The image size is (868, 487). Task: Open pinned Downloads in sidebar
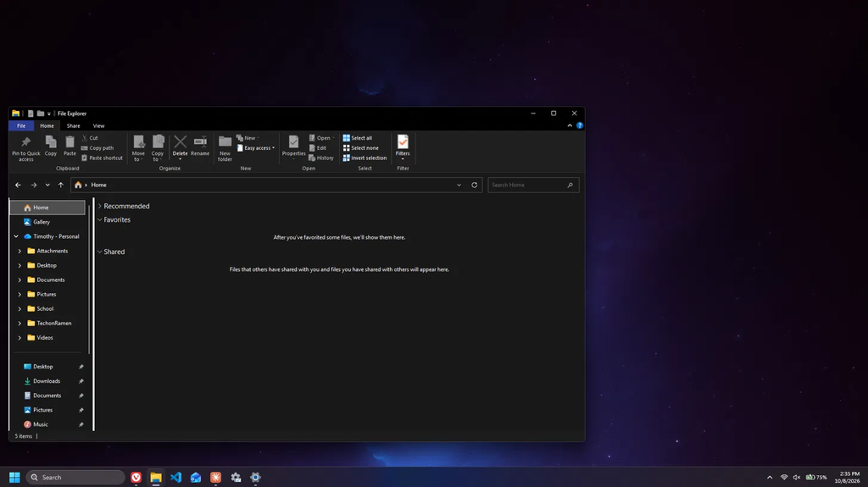tap(47, 381)
